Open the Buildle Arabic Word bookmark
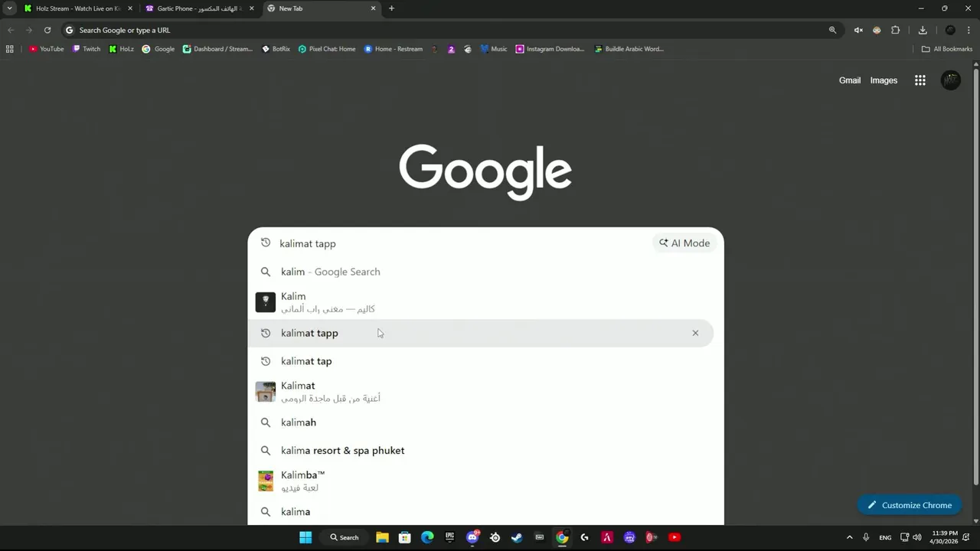This screenshot has height=551, width=980. [x=629, y=49]
